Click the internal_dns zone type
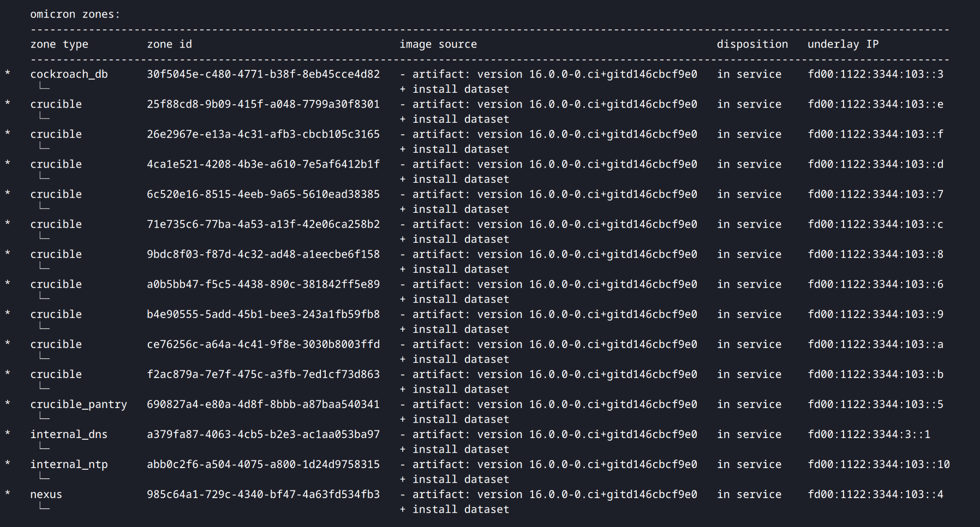The width and height of the screenshot is (980, 527). (x=69, y=434)
